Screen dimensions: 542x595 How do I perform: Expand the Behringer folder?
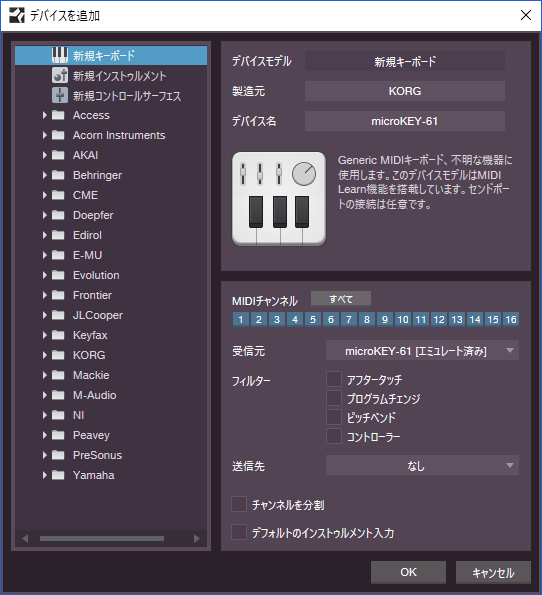point(45,175)
